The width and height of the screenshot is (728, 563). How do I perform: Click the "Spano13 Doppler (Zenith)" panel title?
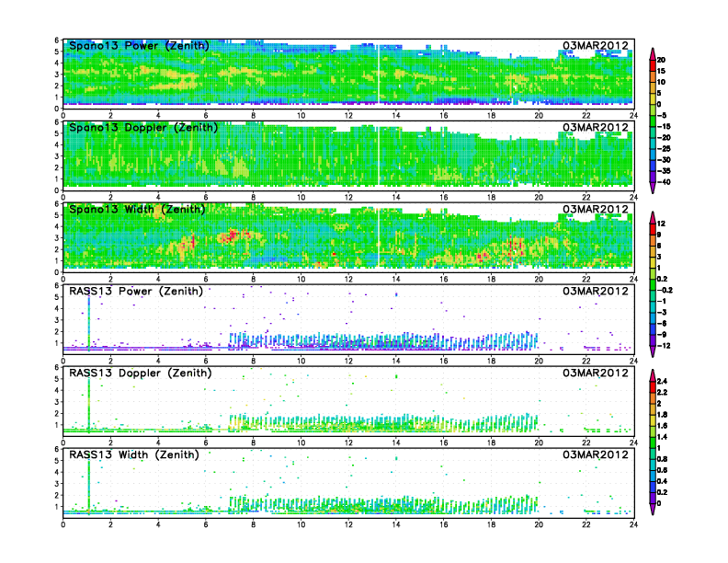tap(143, 127)
